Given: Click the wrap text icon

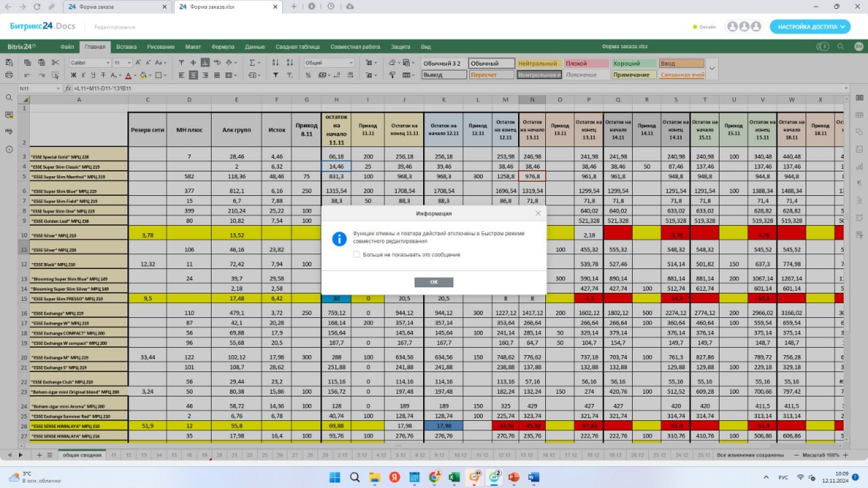Looking at the screenshot, I should point(218,62).
